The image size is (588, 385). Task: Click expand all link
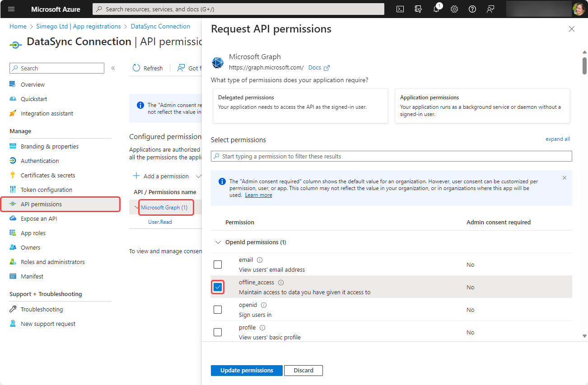tap(558, 139)
